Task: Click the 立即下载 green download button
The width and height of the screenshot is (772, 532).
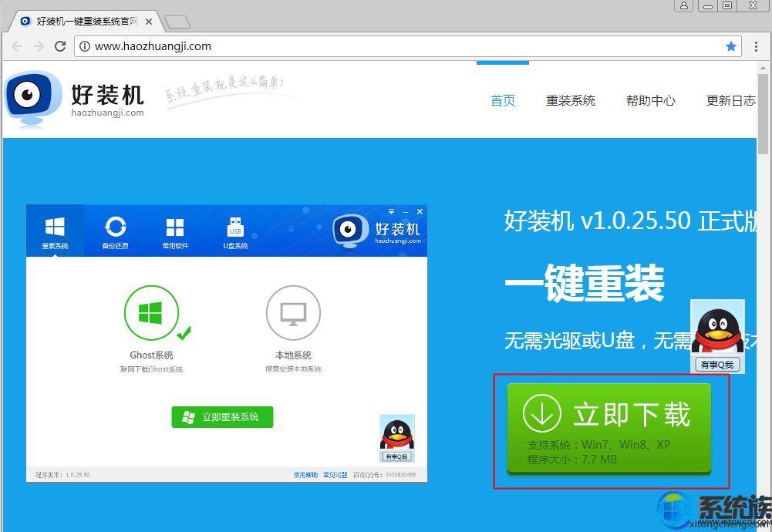Action: [609, 428]
